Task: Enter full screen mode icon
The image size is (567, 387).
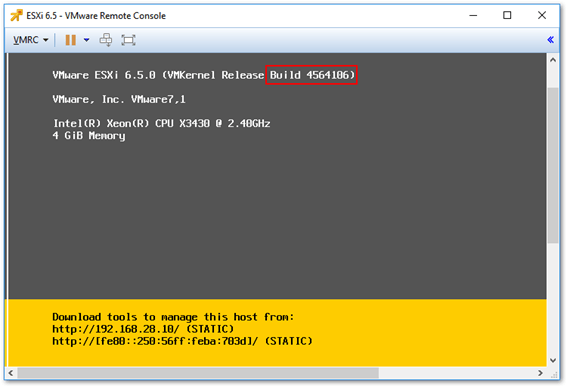Action: click(x=128, y=40)
